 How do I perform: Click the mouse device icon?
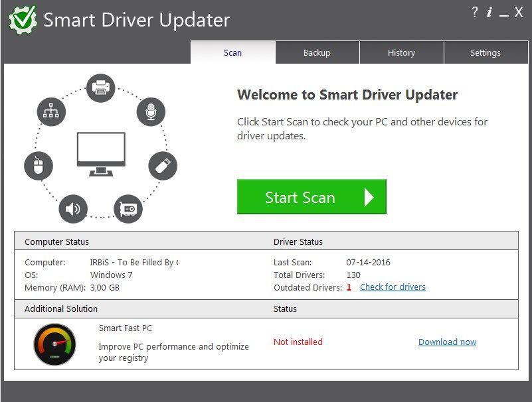click(x=38, y=165)
